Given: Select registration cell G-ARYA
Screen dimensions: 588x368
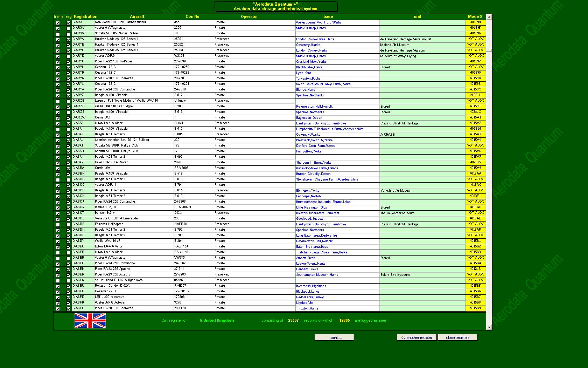Looking at the screenshot, I should click(83, 39).
